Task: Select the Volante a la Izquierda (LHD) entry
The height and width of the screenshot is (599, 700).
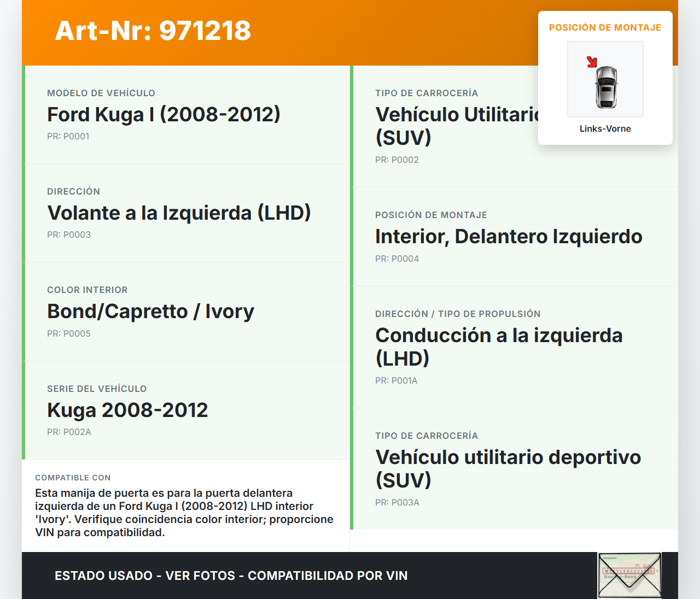Action: [179, 213]
